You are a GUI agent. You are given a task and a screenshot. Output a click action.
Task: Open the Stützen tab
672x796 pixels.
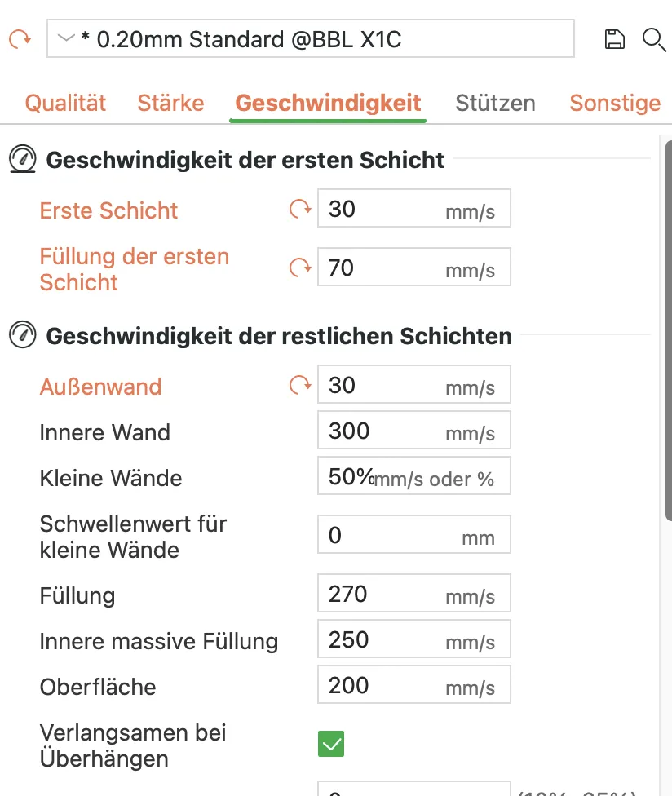tap(495, 103)
